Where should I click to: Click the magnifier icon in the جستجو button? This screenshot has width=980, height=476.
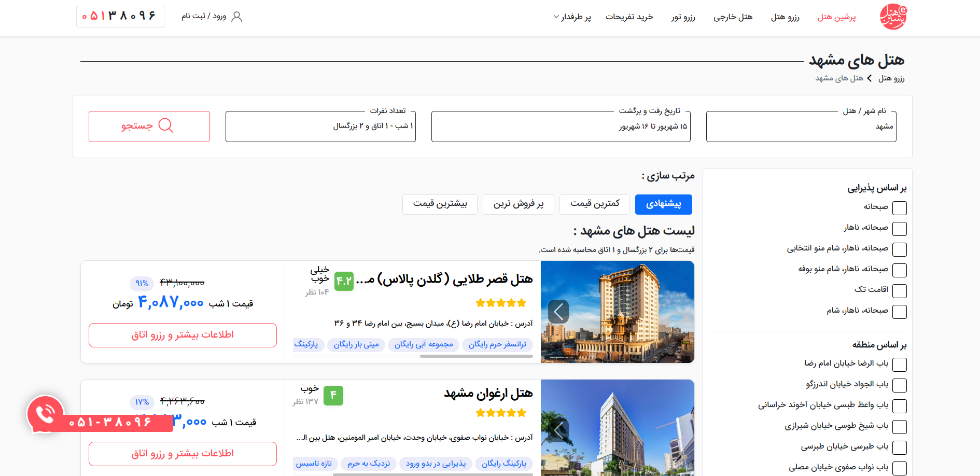(x=165, y=125)
